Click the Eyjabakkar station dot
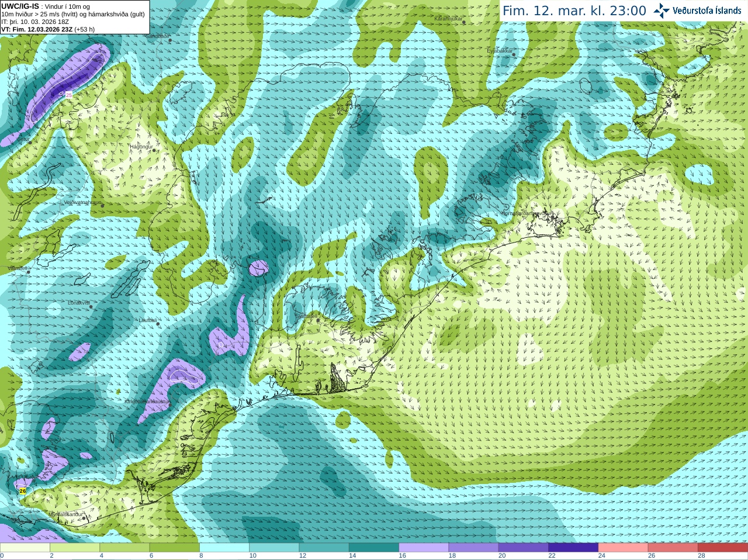The width and height of the screenshot is (748, 560). coord(514,54)
